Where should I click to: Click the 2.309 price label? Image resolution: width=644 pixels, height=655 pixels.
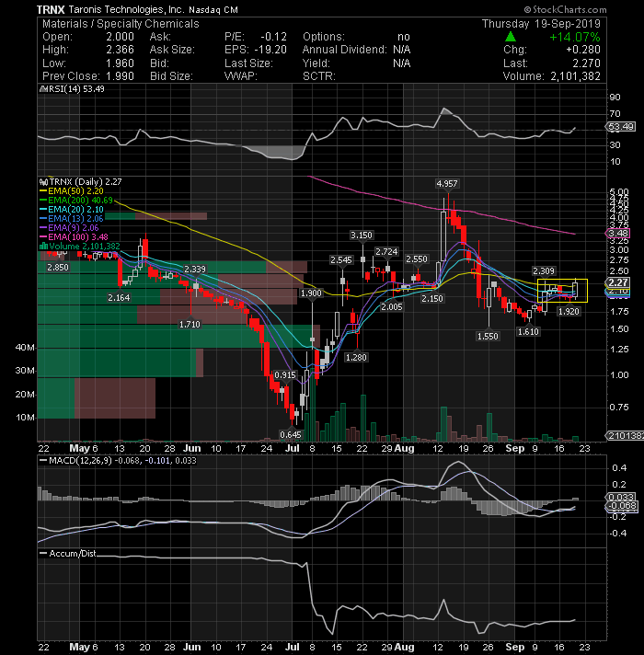pos(544,271)
